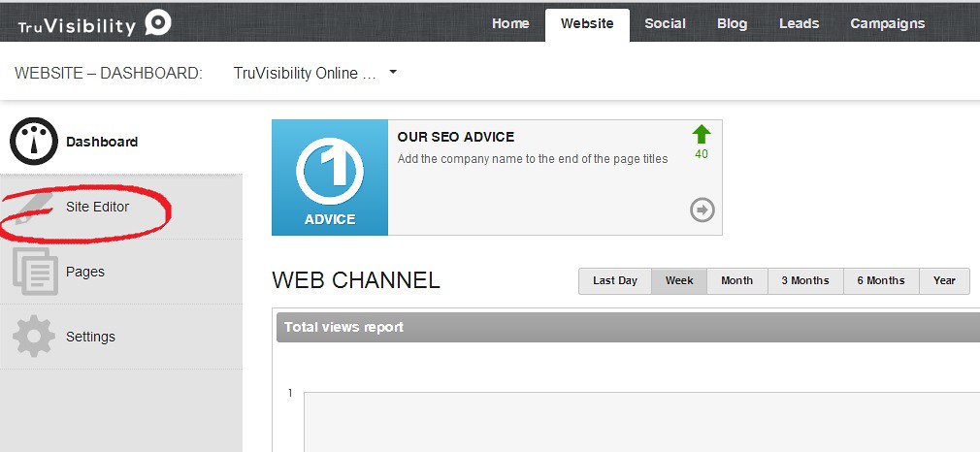Image resolution: width=980 pixels, height=452 pixels.
Task: Open the Leads tab
Action: (x=799, y=23)
